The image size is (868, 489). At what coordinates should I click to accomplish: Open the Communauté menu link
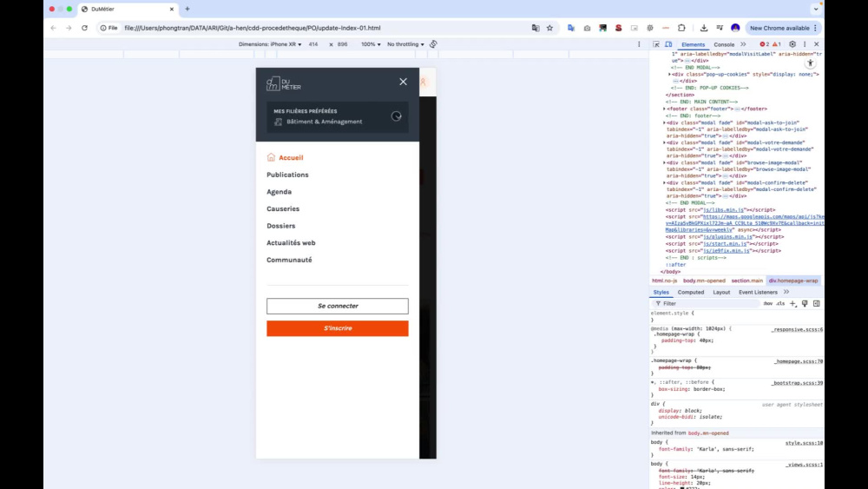tap(290, 260)
